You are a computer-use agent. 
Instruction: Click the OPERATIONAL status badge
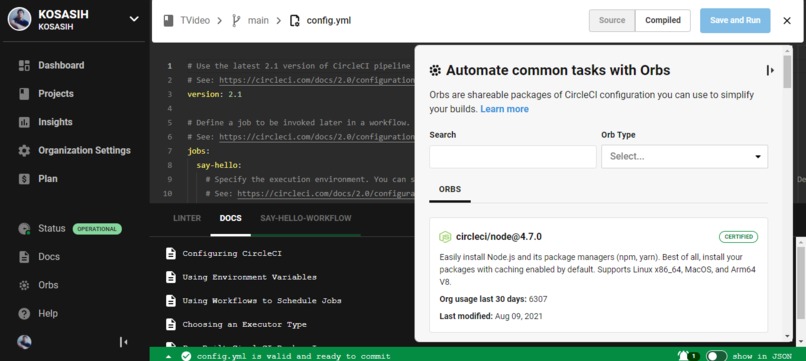pos(97,229)
